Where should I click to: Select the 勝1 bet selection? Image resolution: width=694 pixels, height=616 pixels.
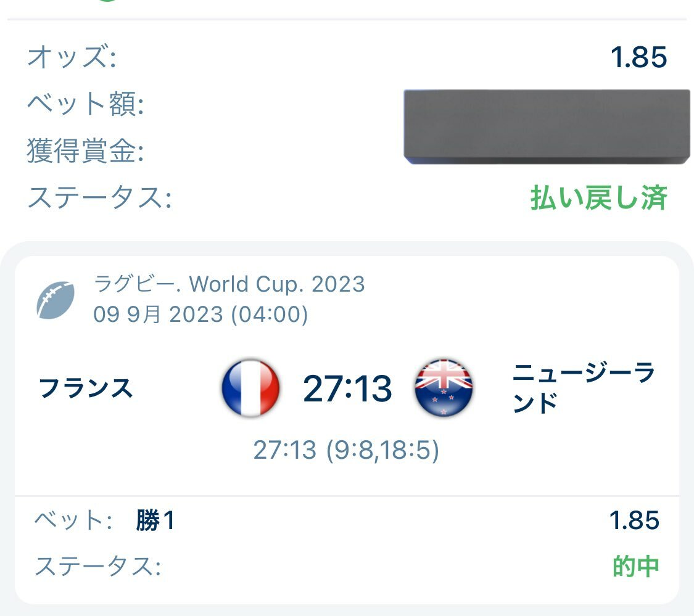[155, 520]
